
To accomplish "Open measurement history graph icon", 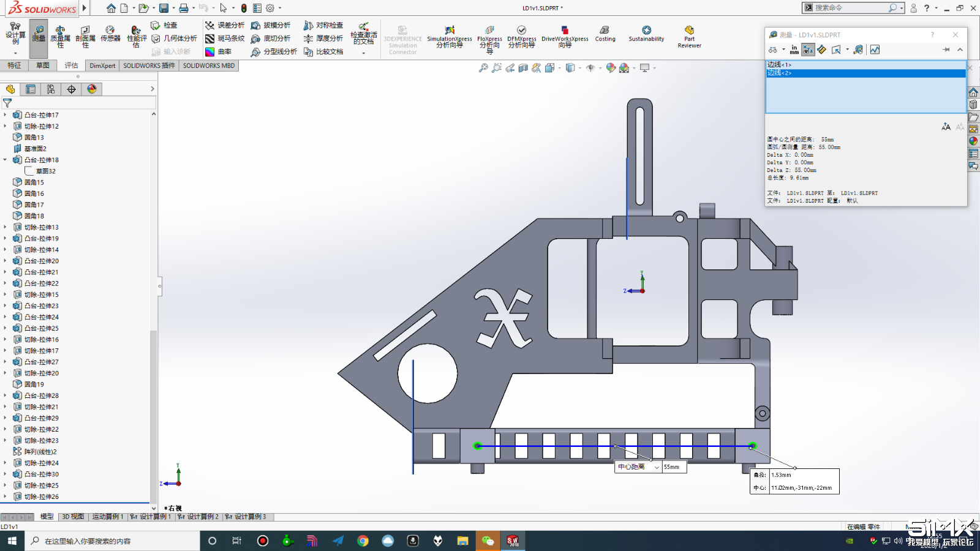I will click(x=875, y=50).
